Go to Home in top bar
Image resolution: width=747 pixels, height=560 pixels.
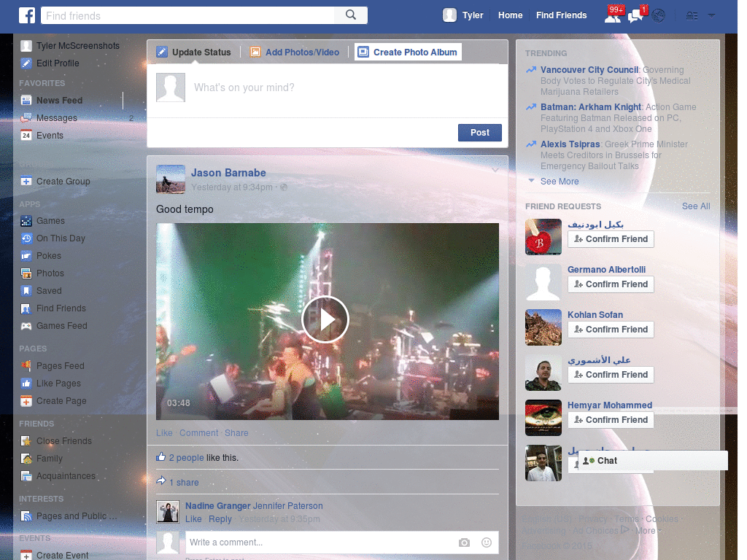[510, 15]
